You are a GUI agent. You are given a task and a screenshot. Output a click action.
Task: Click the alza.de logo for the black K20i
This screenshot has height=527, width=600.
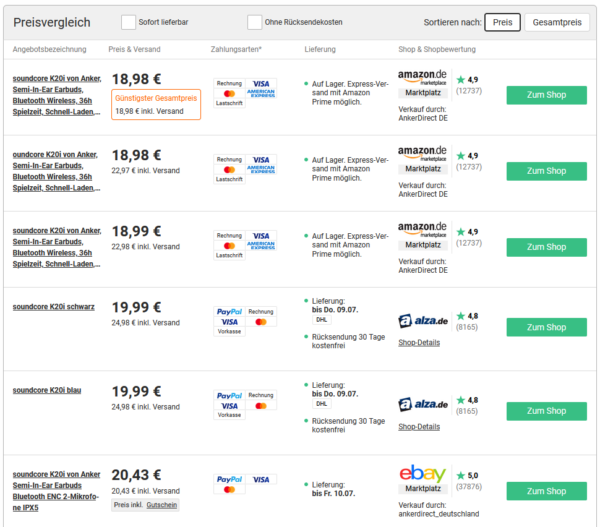(x=423, y=321)
